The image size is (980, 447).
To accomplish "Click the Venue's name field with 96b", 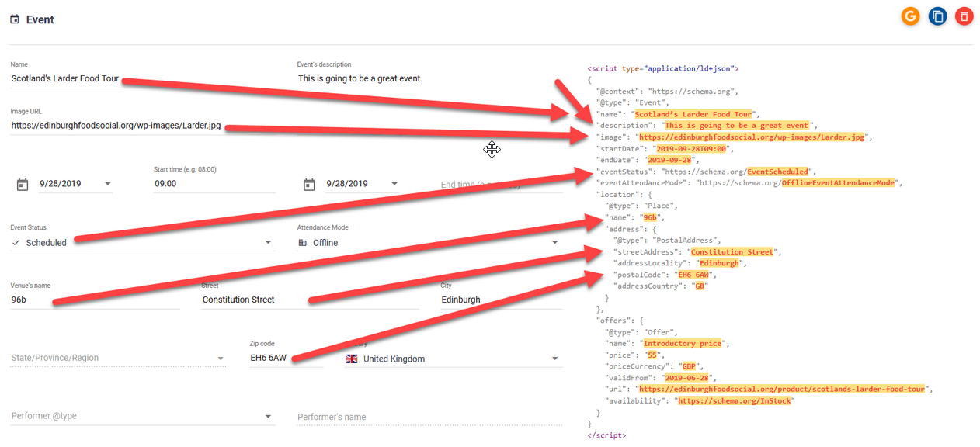I will [x=96, y=300].
